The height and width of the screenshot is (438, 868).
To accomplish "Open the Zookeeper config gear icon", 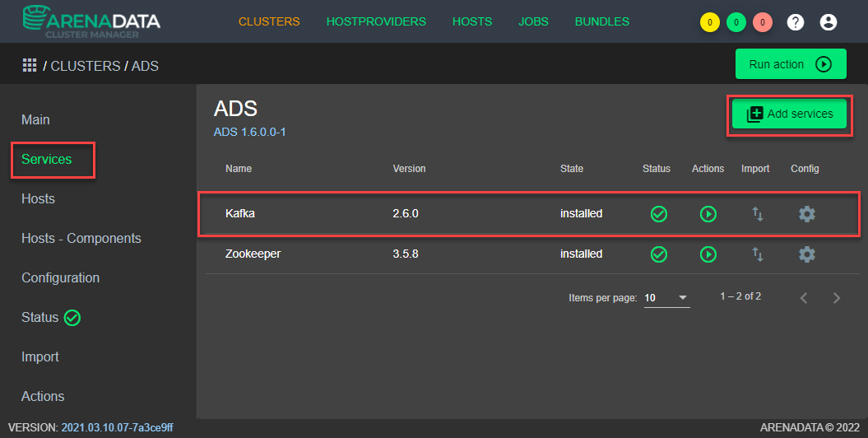I will tap(806, 254).
